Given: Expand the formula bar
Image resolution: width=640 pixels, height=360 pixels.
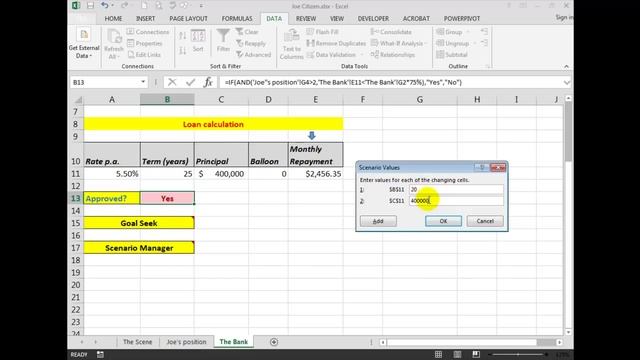Looking at the screenshot, I should click(x=567, y=82).
